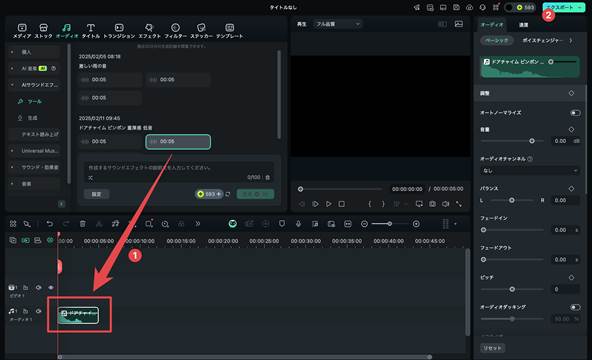This screenshot has width=592, height=360.
Task: Open the audio tools music-note toolbar icon
Action: 116,224
